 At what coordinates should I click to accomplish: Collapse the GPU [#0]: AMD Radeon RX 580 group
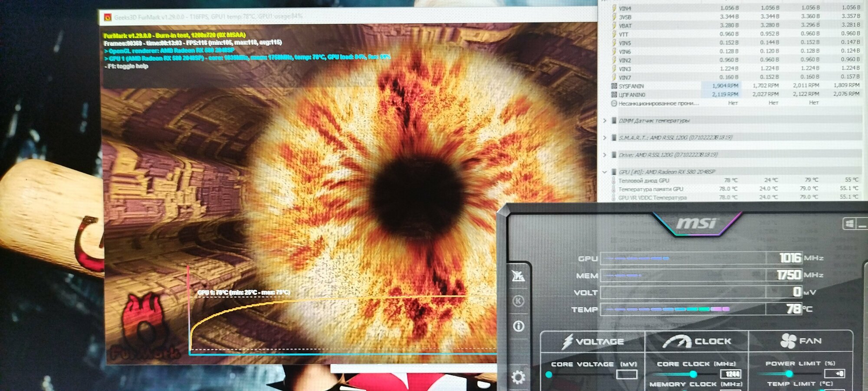coord(605,172)
